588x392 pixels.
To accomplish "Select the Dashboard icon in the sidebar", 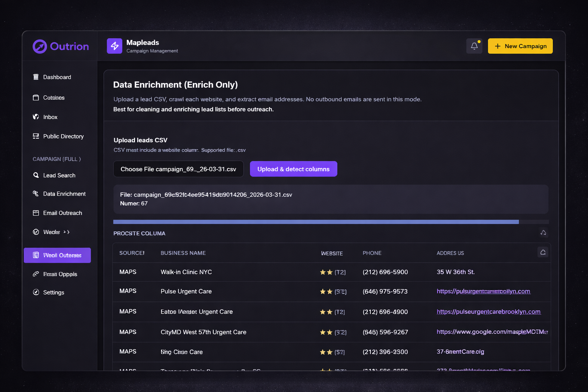I will pyautogui.click(x=36, y=77).
